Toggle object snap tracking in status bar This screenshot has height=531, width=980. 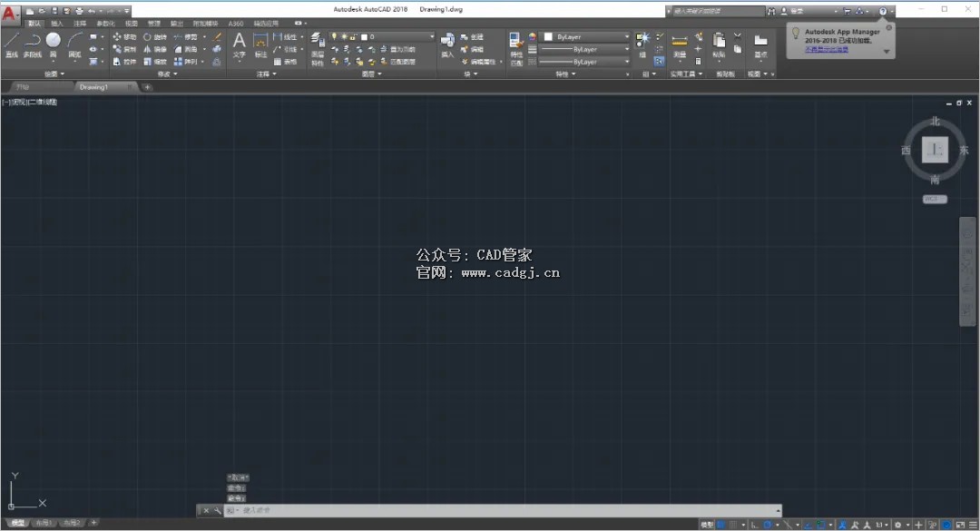(807, 525)
